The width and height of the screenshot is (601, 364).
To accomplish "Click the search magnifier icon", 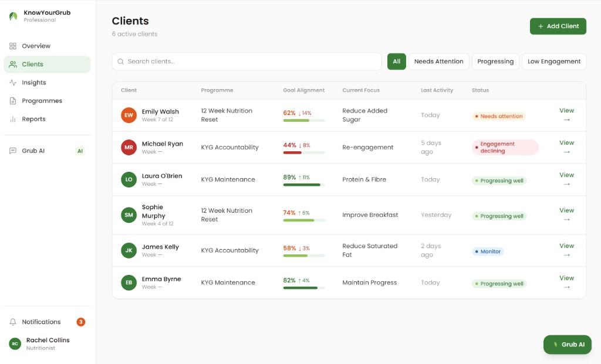I will pyautogui.click(x=120, y=62).
